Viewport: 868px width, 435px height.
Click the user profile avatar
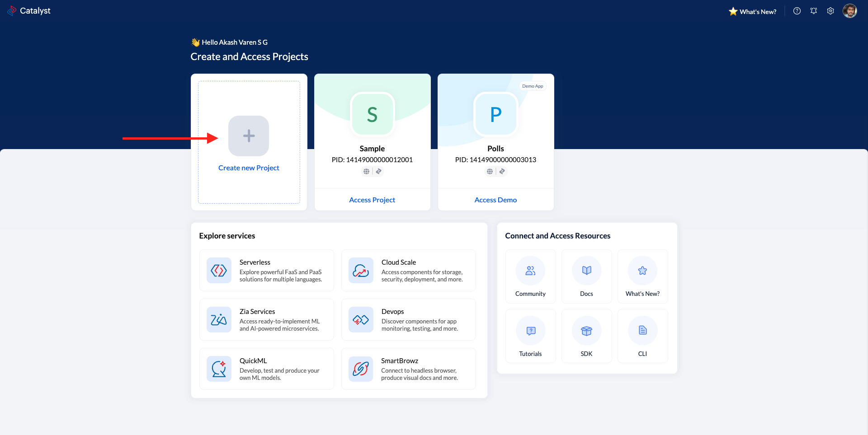point(849,11)
